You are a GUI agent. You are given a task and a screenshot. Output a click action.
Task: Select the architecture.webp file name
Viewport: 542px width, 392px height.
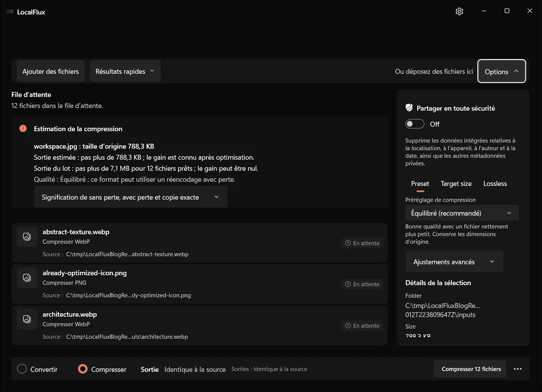coord(70,314)
